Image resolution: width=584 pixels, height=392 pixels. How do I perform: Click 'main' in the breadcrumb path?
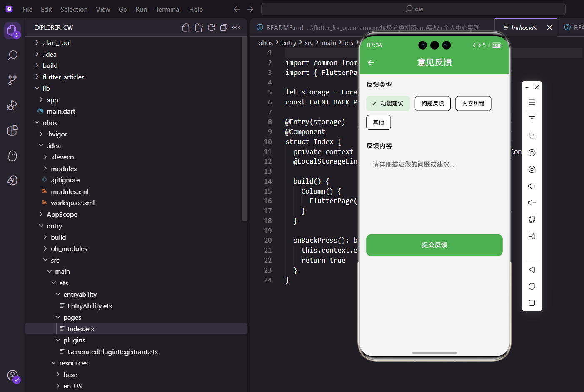coord(329,42)
